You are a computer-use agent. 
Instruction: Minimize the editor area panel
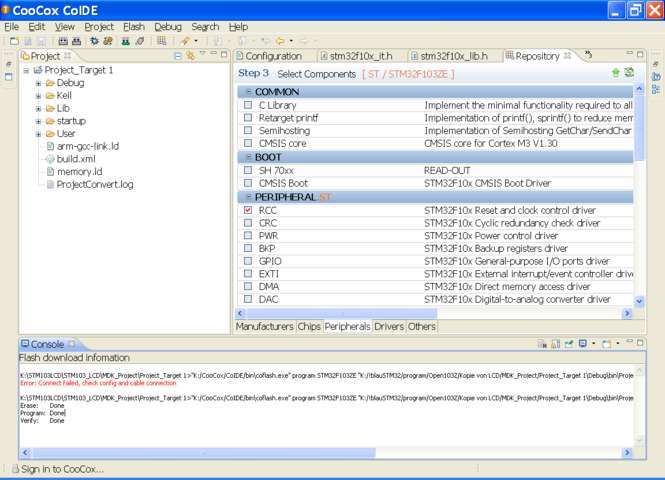pos(629,54)
